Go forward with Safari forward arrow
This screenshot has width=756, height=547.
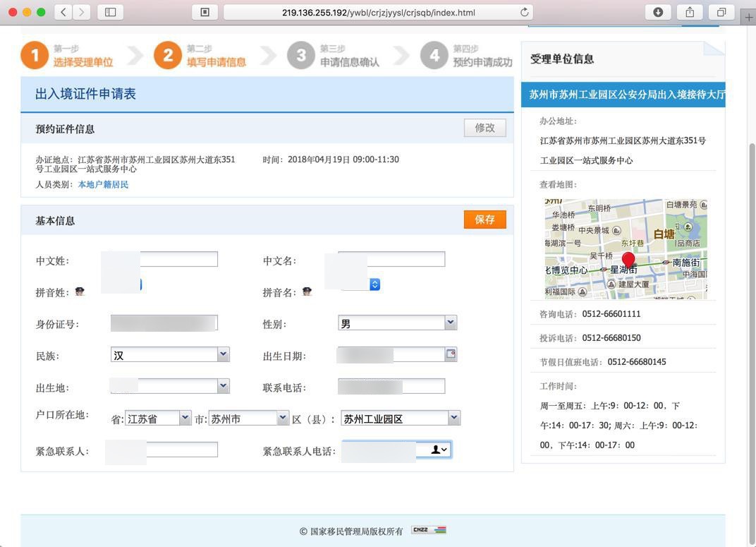[82, 12]
